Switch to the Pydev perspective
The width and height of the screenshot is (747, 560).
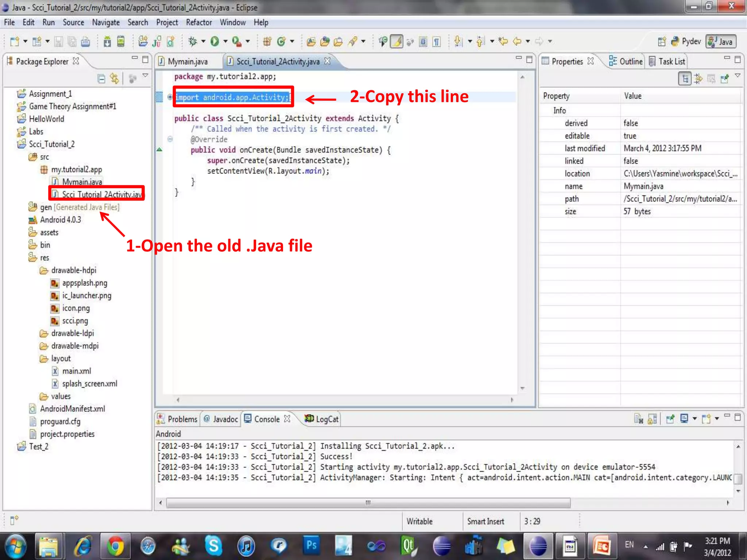pyautogui.click(x=686, y=42)
